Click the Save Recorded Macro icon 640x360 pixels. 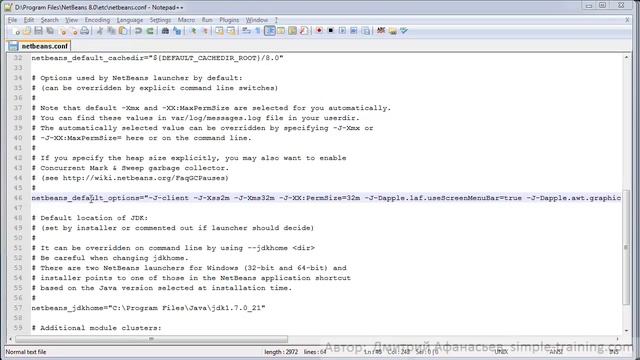(x=365, y=31)
